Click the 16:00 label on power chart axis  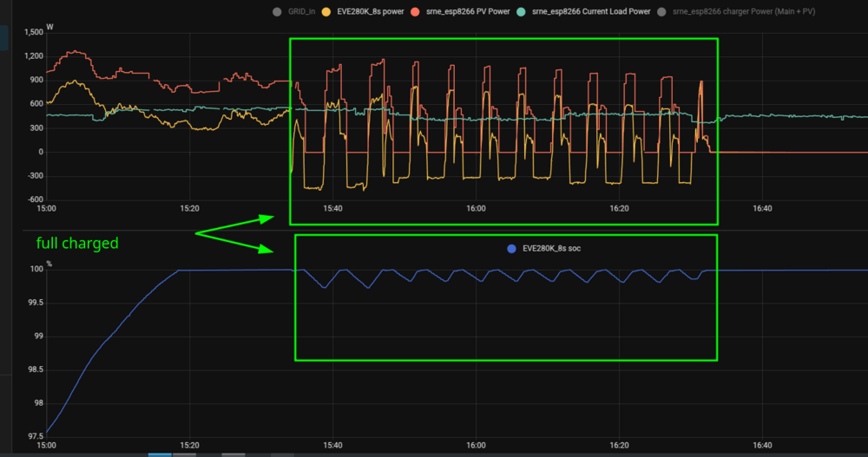476,209
